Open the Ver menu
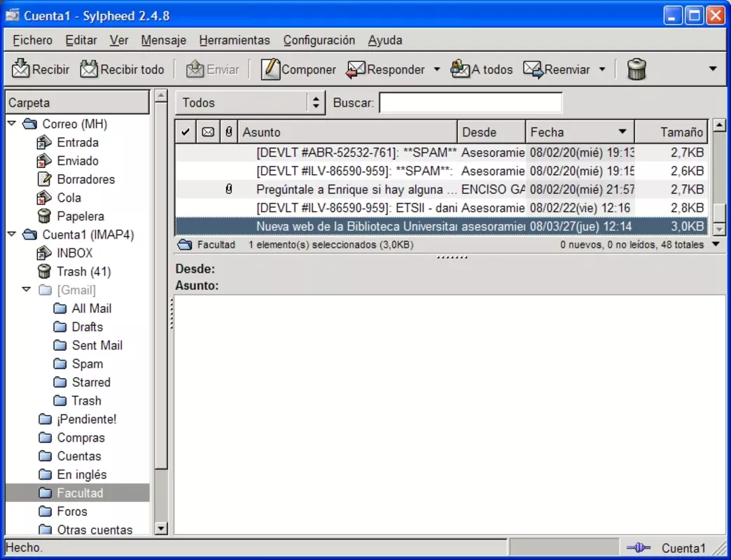Image resolution: width=731 pixels, height=560 pixels. tap(119, 40)
